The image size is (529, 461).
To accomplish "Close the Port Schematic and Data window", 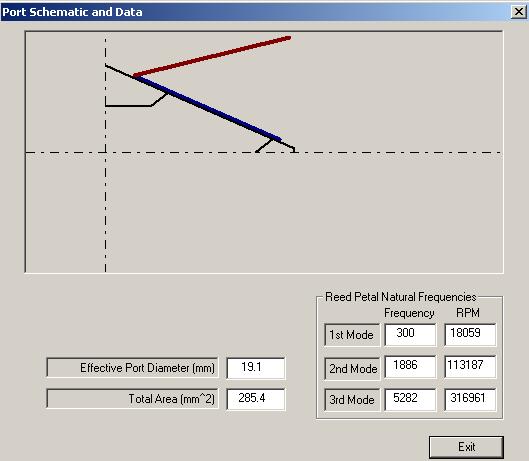I will 519,12.
